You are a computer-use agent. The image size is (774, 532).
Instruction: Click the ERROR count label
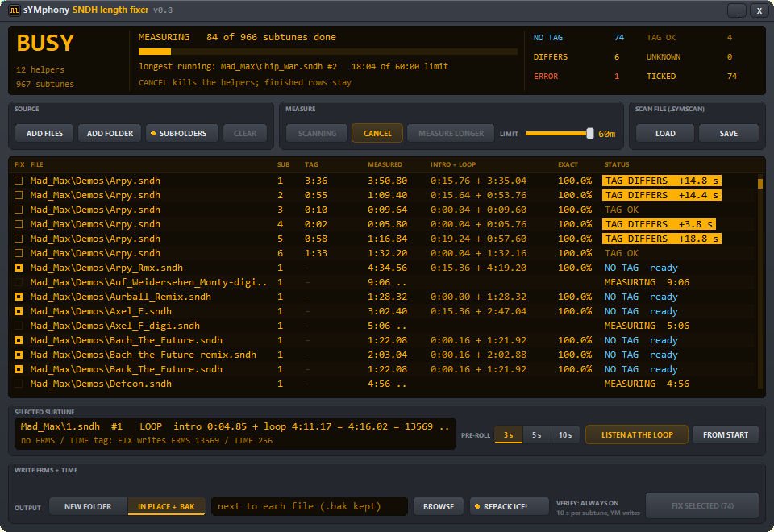click(x=546, y=76)
